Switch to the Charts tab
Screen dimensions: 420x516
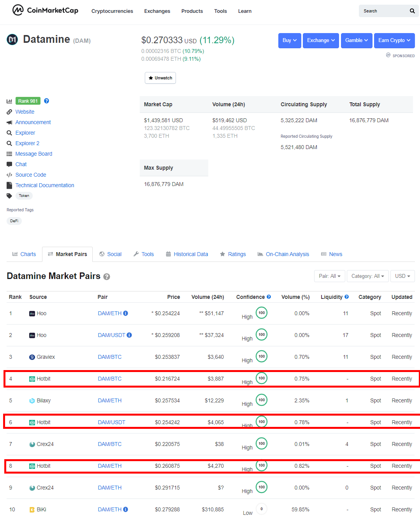[24, 254]
